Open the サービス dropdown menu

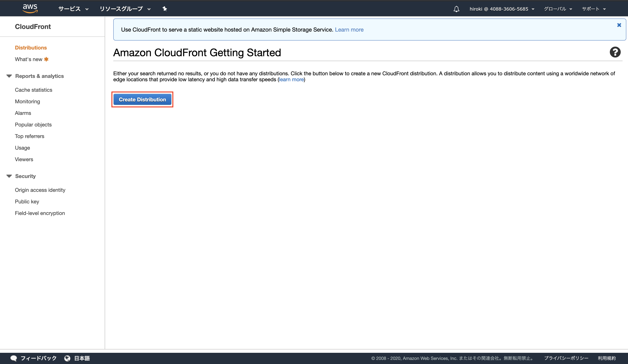point(73,9)
